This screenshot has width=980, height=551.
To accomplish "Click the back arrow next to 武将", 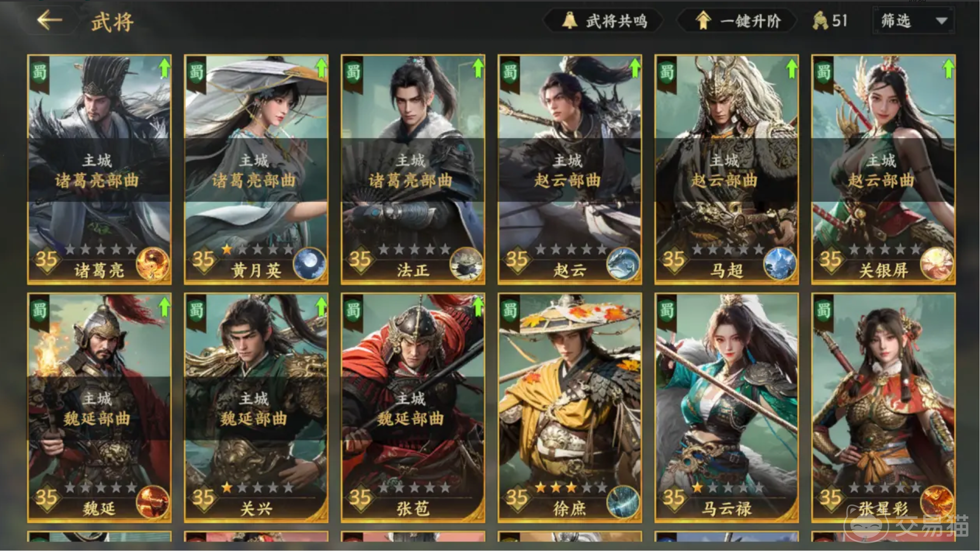I will pyautogui.click(x=50, y=20).
